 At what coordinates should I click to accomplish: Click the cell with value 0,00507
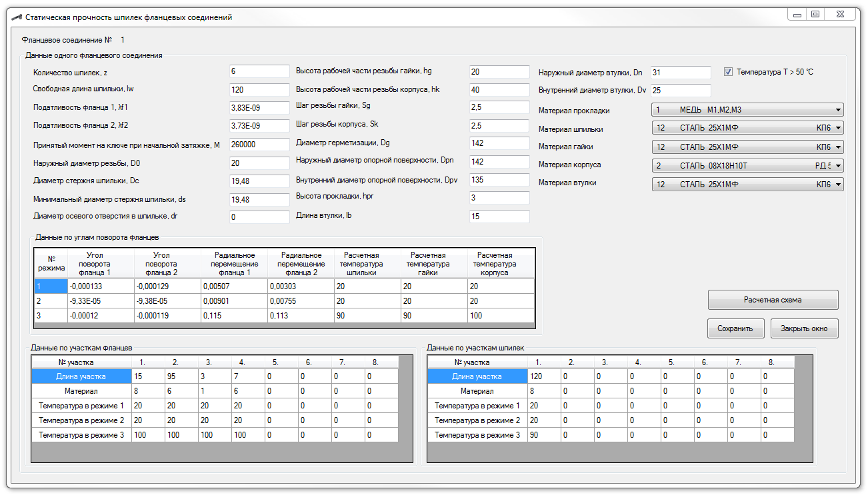click(x=234, y=286)
